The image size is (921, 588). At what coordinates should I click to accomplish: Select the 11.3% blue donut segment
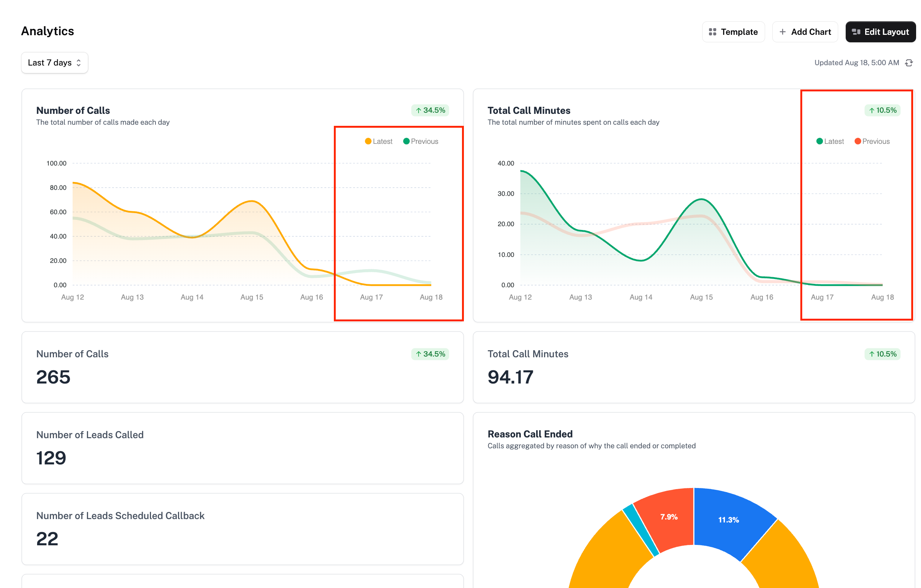click(x=729, y=520)
